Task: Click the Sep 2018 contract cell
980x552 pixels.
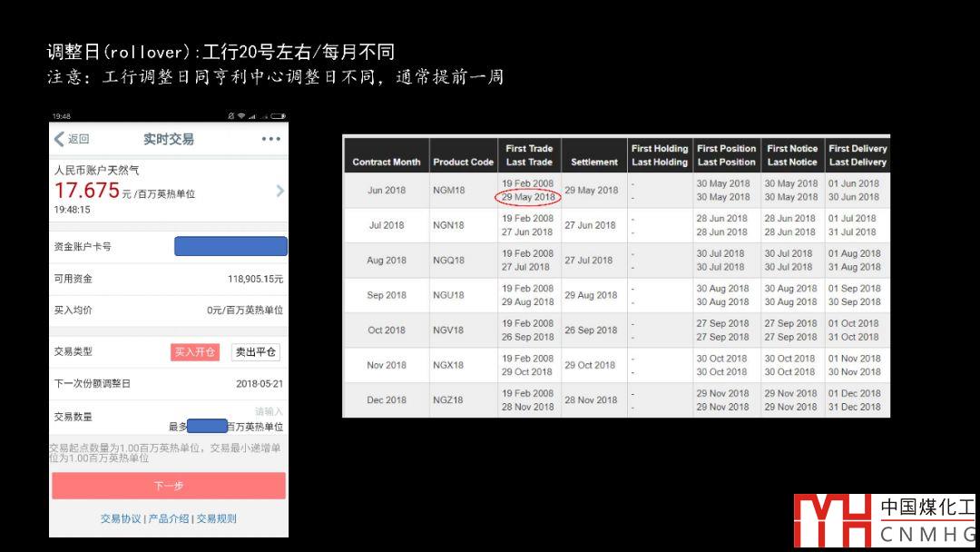Action: [x=387, y=295]
